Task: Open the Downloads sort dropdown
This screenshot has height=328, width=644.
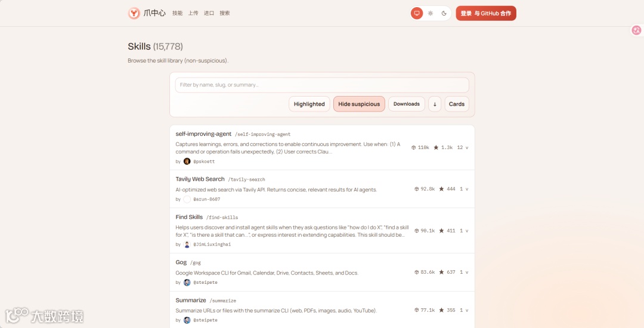Action: pyautogui.click(x=407, y=104)
